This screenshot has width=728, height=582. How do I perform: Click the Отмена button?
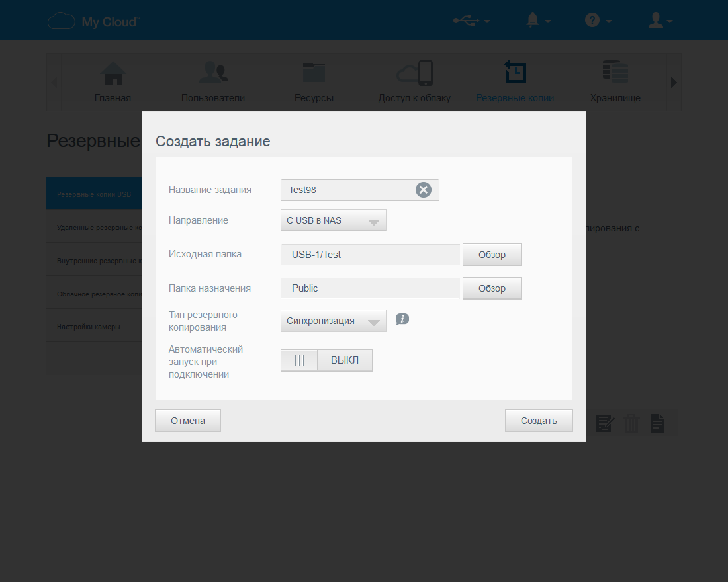point(187,421)
